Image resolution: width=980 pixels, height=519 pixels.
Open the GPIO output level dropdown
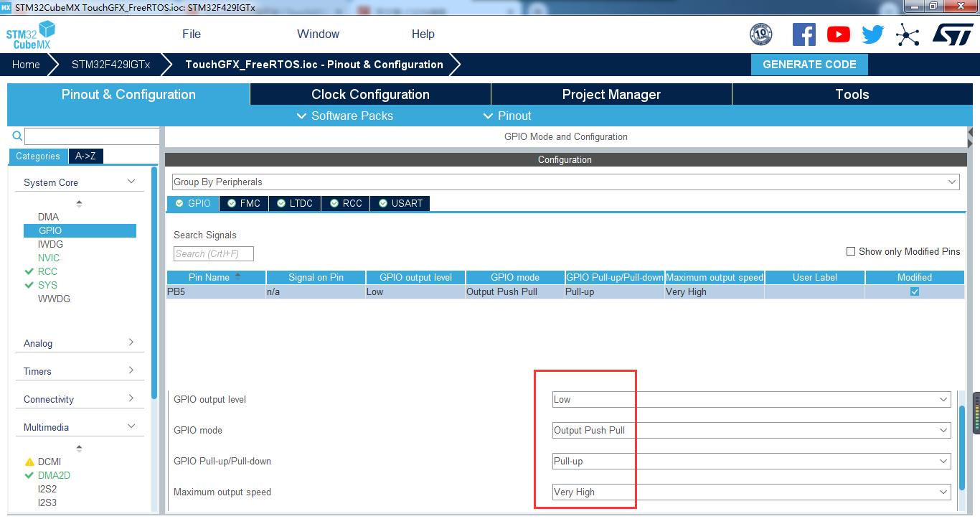tap(751, 399)
